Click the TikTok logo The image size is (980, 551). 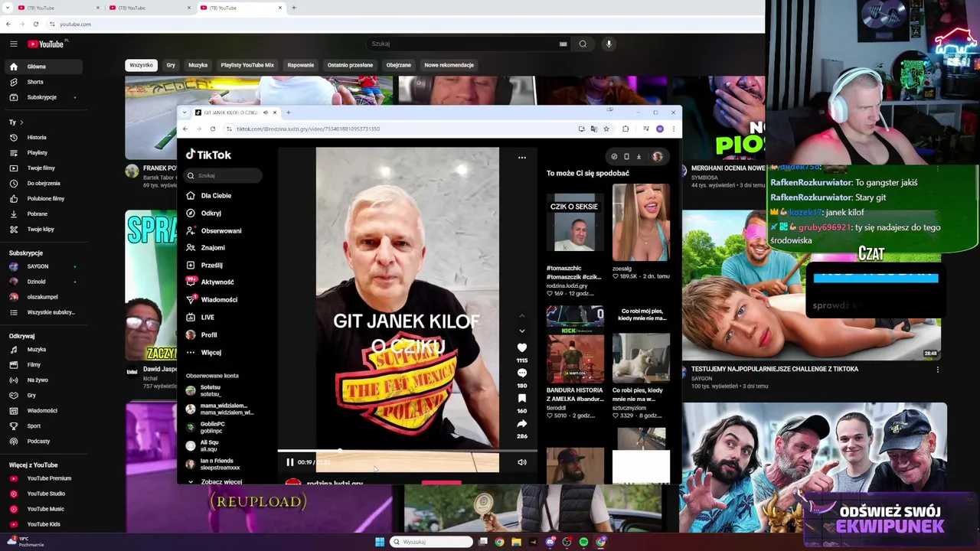coord(208,155)
